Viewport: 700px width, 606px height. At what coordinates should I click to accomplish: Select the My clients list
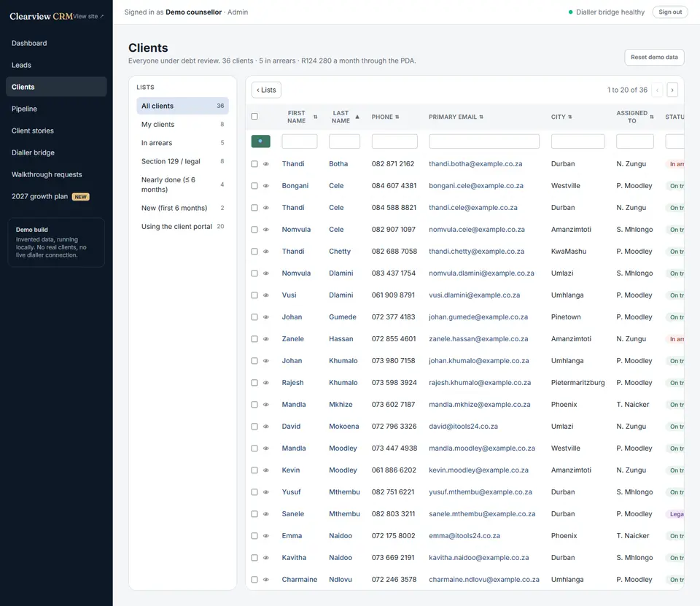[182, 125]
